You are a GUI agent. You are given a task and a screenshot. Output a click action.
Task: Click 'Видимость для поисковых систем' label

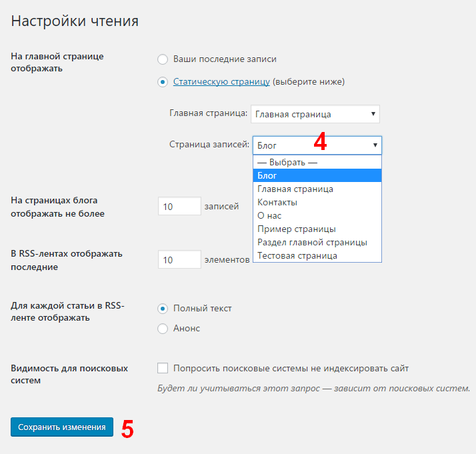pos(69,374)
